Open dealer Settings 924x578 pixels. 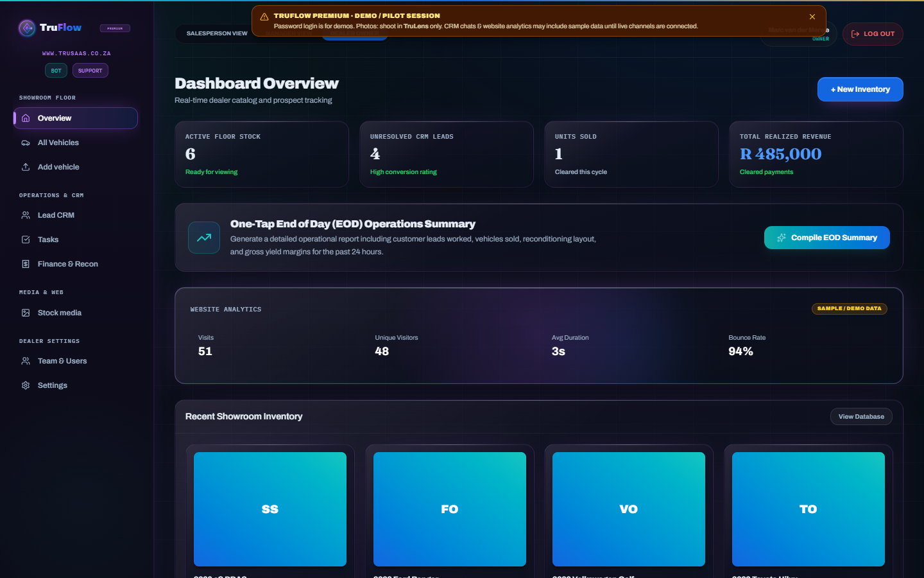pos(76,385)
